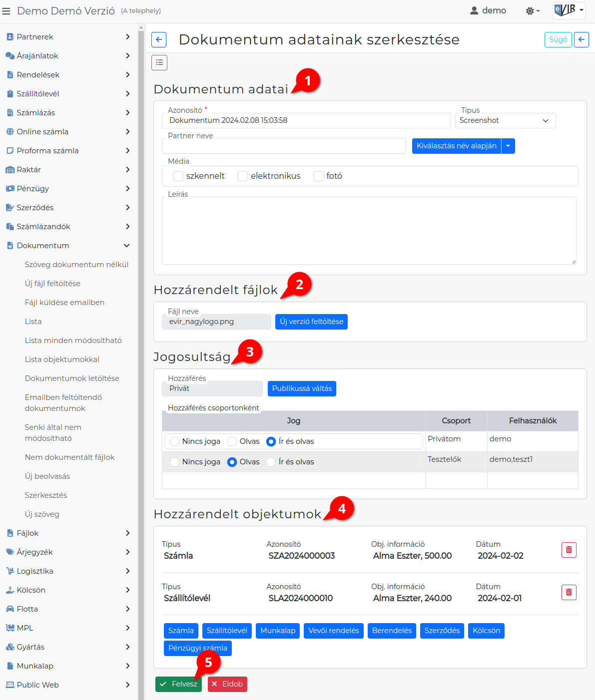The image size is (595, 700).
Task: Delete the Szállítólevél object row
Action: [x=569, y=592]
